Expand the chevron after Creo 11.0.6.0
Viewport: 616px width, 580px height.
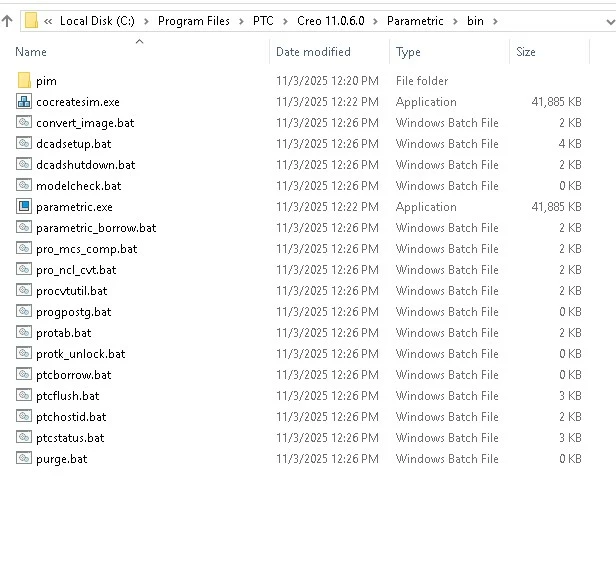[x=375, y=21]
